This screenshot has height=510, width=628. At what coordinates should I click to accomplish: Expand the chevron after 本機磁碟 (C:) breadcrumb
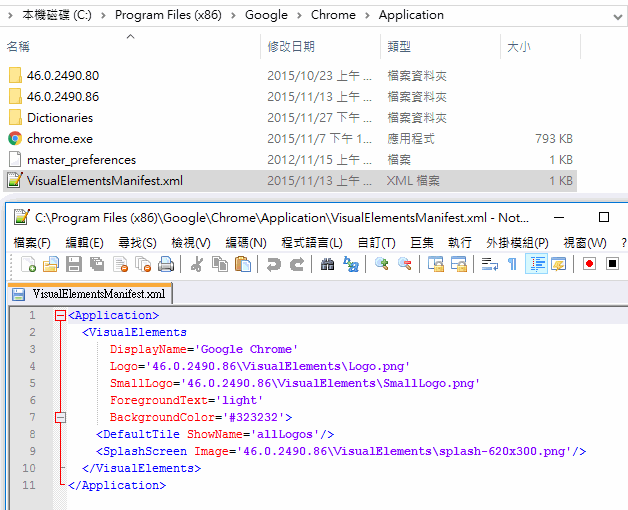(x=103, y=16)
